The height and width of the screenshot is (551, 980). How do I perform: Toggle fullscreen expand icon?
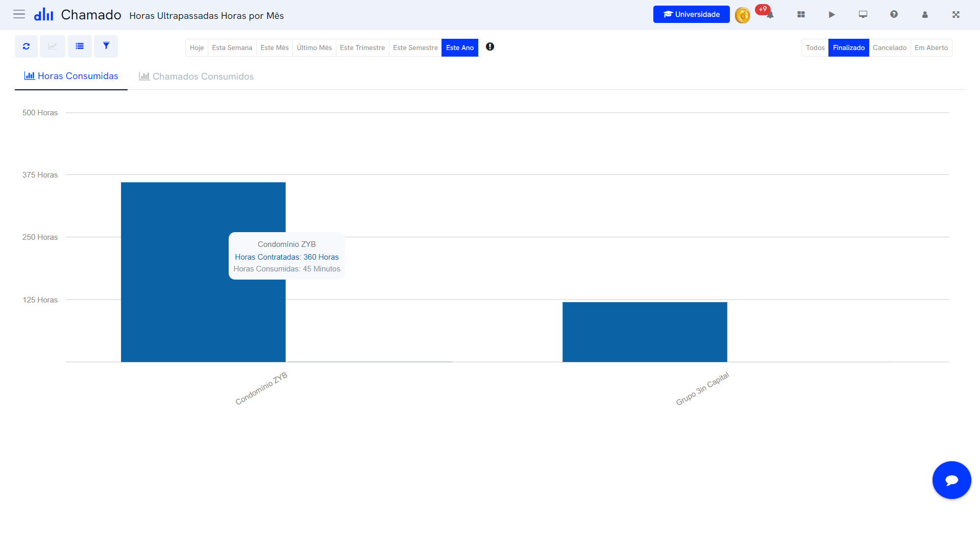point(956,15)
